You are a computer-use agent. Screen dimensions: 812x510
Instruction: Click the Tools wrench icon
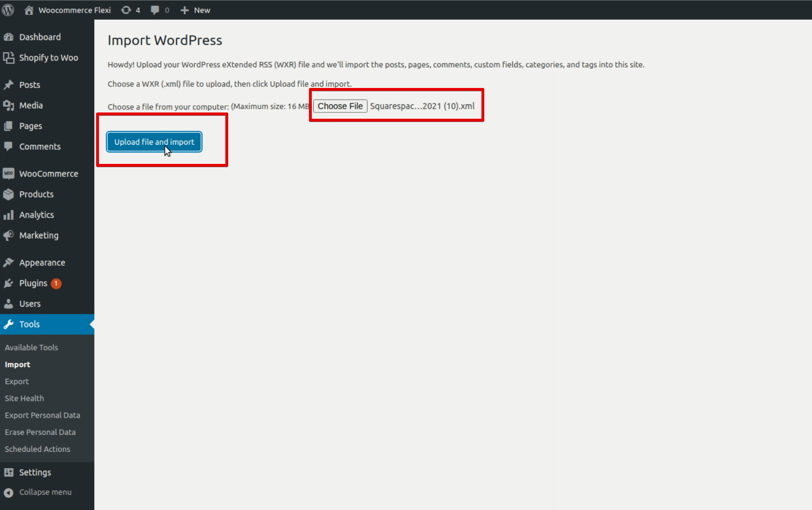(9, 324)
